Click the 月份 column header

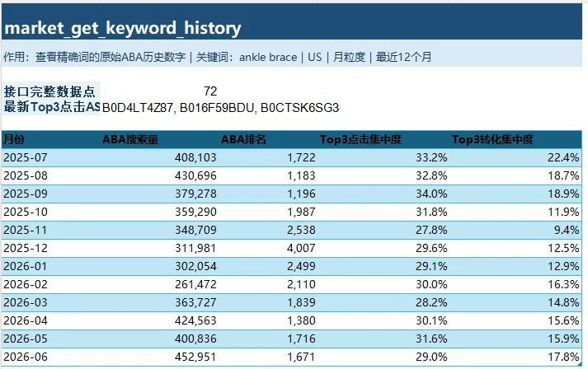[51, 139]
